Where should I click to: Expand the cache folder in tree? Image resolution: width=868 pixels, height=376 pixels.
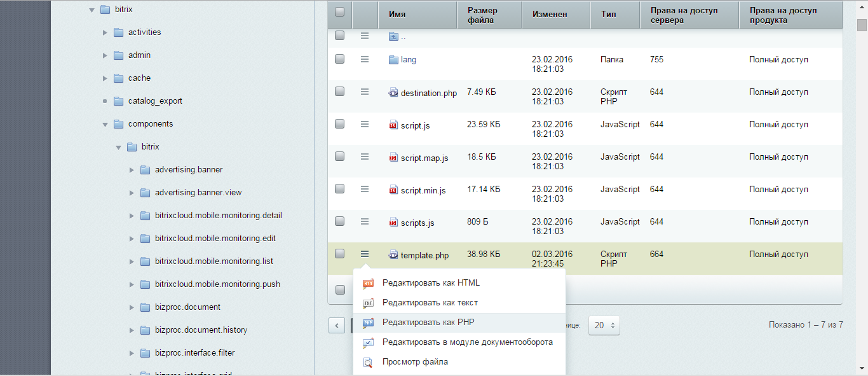[x=105, y=78]
